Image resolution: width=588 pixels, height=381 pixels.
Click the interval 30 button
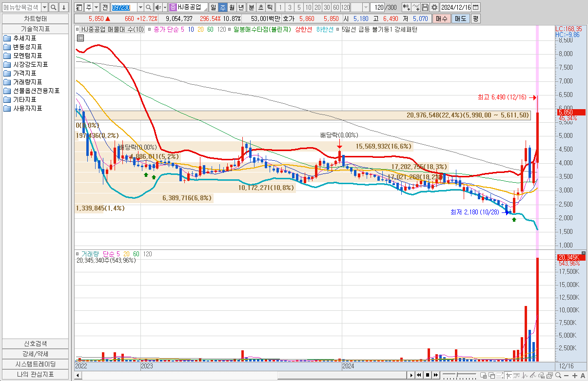327,7
